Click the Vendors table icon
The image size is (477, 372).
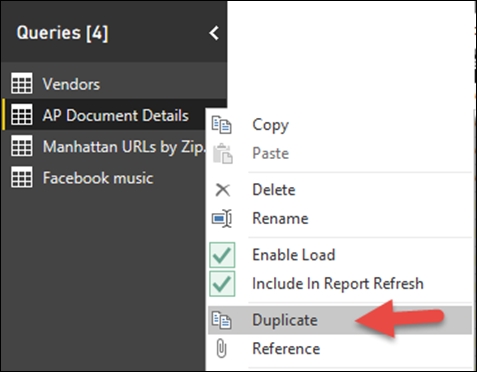tap(22, 83)
